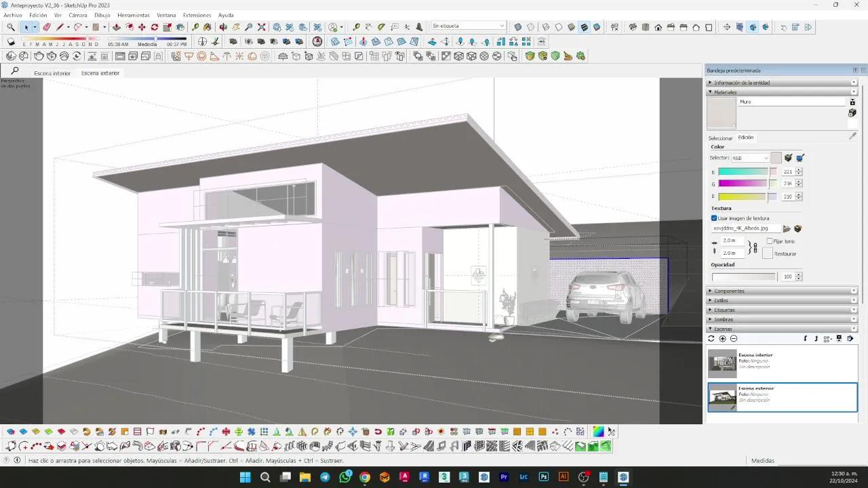Switch to the Seleccionar materials tab

coord(720,138)
